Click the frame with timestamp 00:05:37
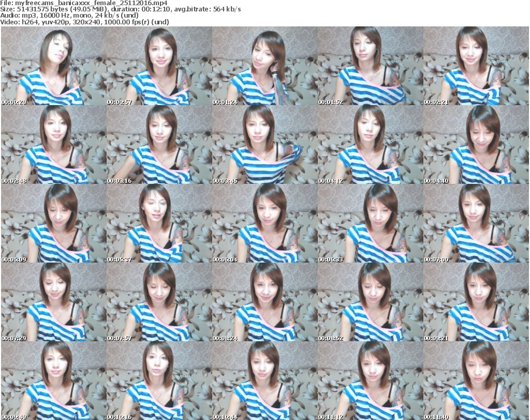Image resolution: width=530 pixels, height=420 pixels. [x=159, y=223]
